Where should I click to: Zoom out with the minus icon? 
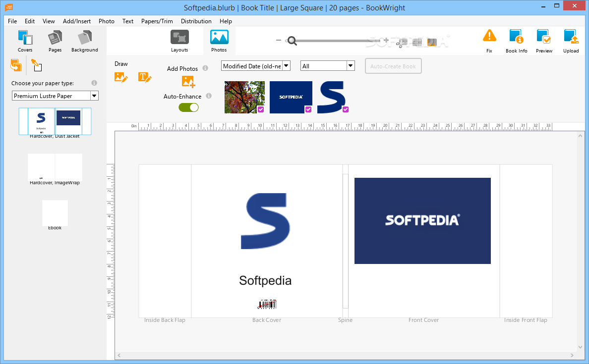pos(278,40)
